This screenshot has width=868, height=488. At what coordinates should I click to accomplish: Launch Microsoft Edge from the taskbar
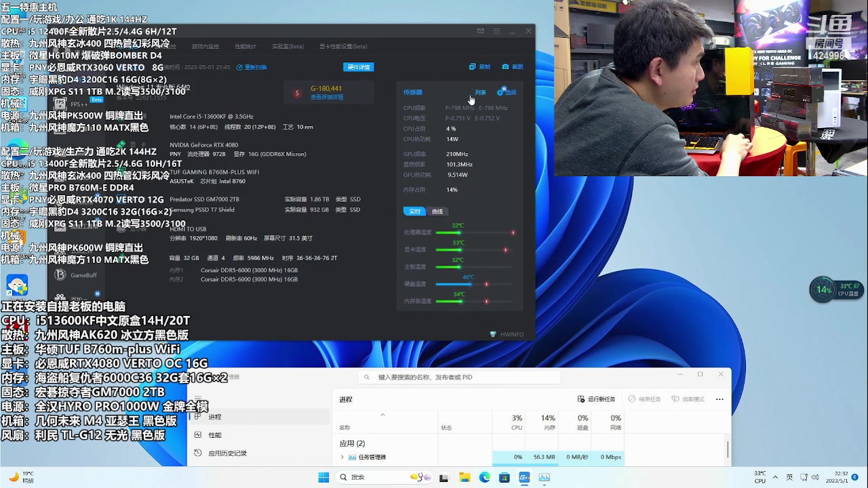484,477
